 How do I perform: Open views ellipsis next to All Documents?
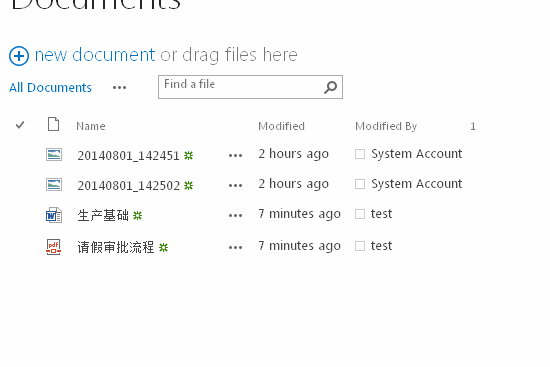(x=119, y=87)
